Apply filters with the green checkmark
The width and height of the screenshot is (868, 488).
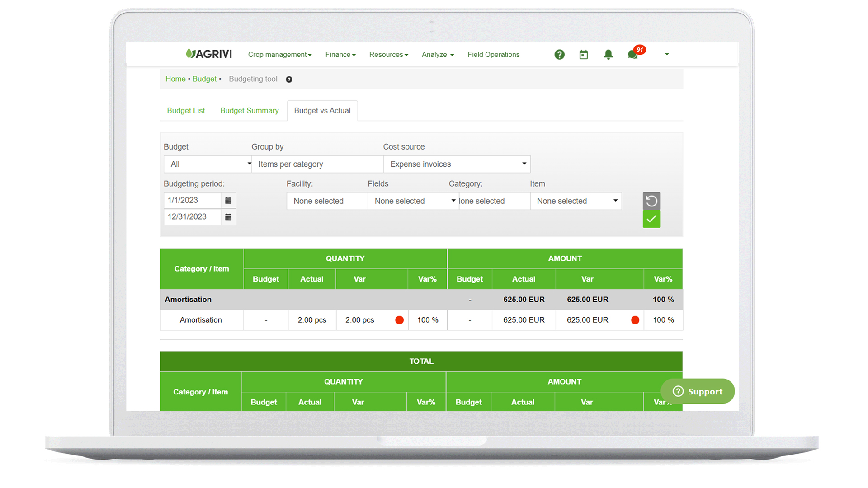(651, 219)
